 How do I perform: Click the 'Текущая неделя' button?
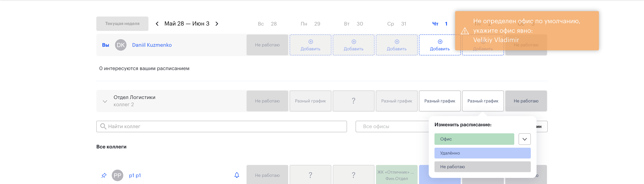coord(122,24)
